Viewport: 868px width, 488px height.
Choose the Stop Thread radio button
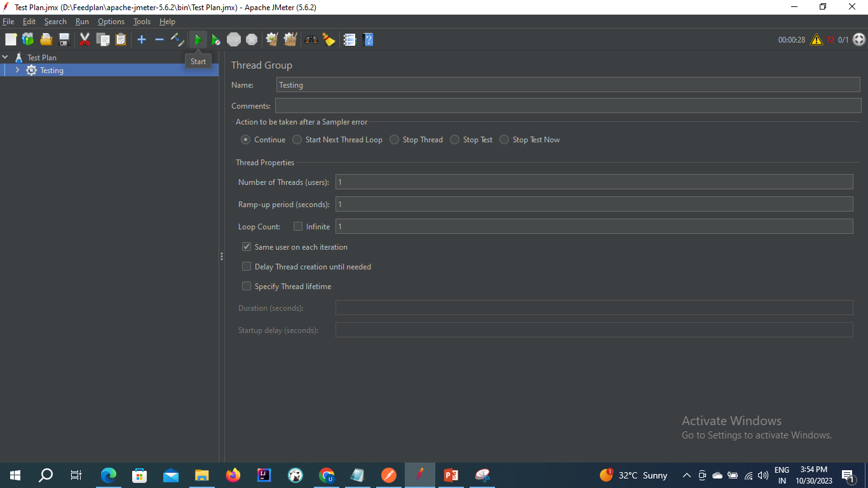coord(395,140)
